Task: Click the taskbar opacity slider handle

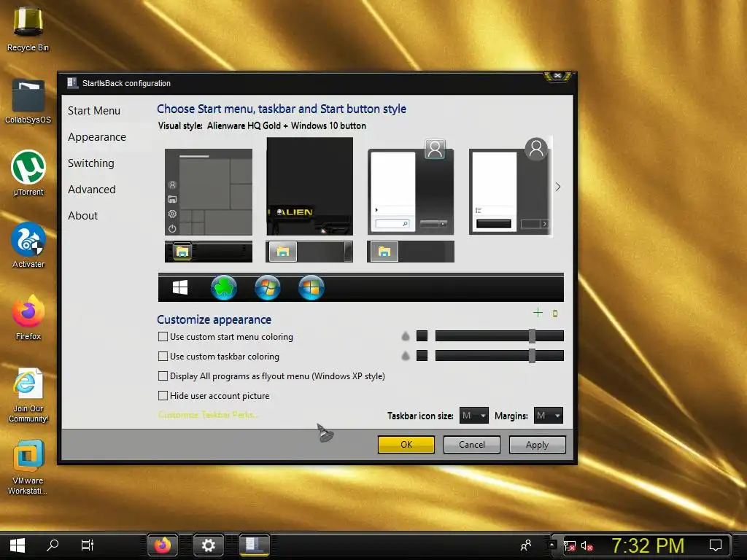Action: coord(532,356)
